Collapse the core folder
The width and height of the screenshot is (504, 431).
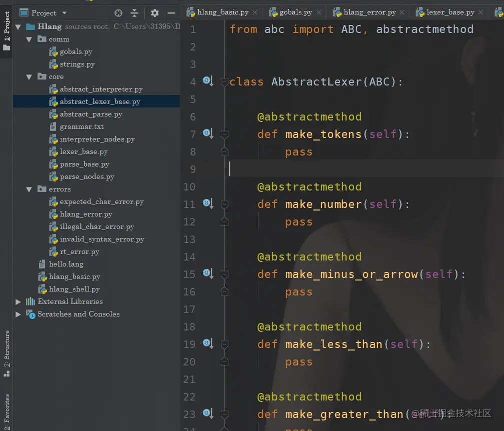[29, 77]
